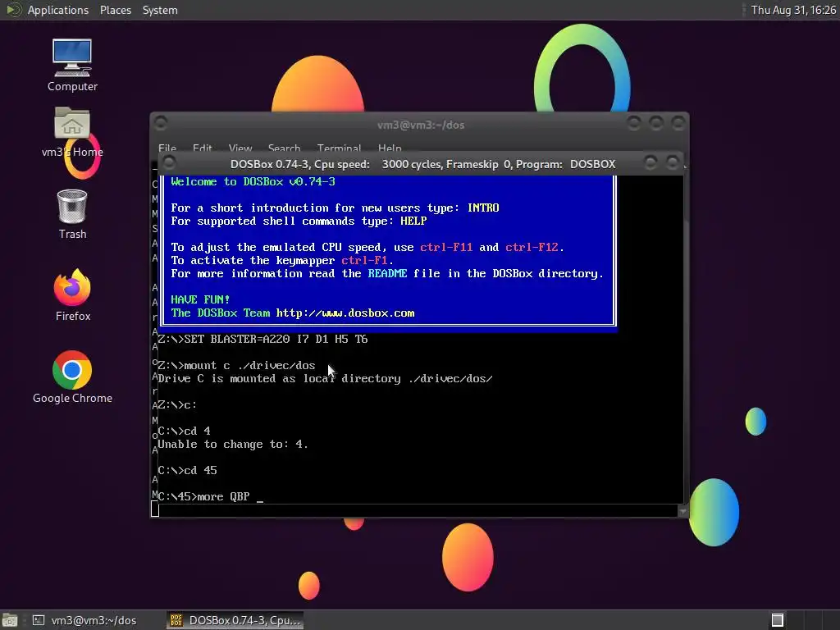
Task: Select the DOSBox 0.74-3 taskbar entry
Action: (x=235, y=620)
